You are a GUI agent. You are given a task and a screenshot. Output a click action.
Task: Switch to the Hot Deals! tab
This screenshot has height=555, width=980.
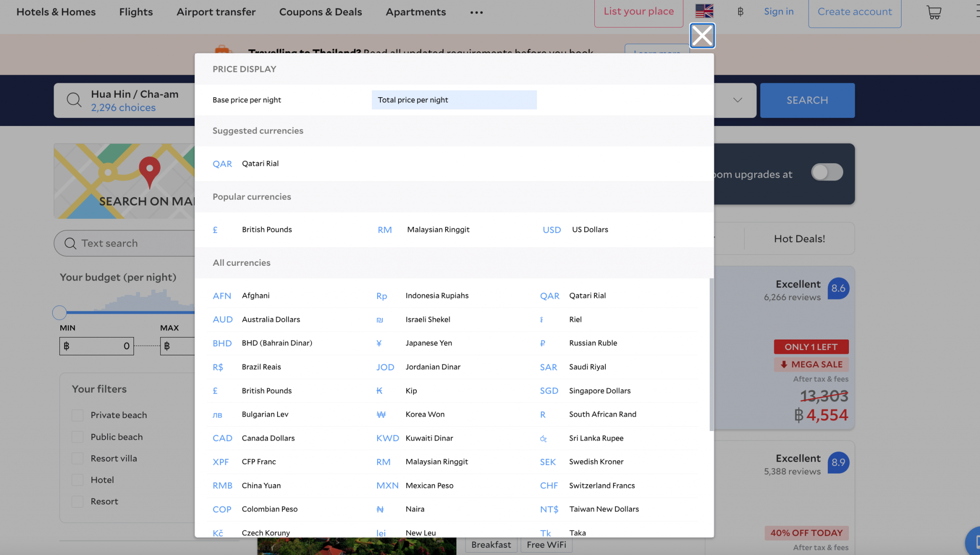pos(799,238)
